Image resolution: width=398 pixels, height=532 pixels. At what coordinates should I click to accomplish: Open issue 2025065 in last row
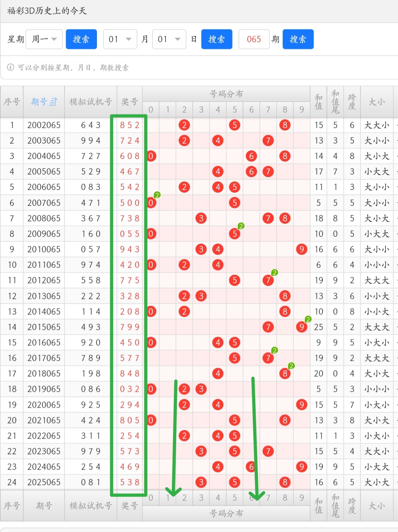(44, 482)
